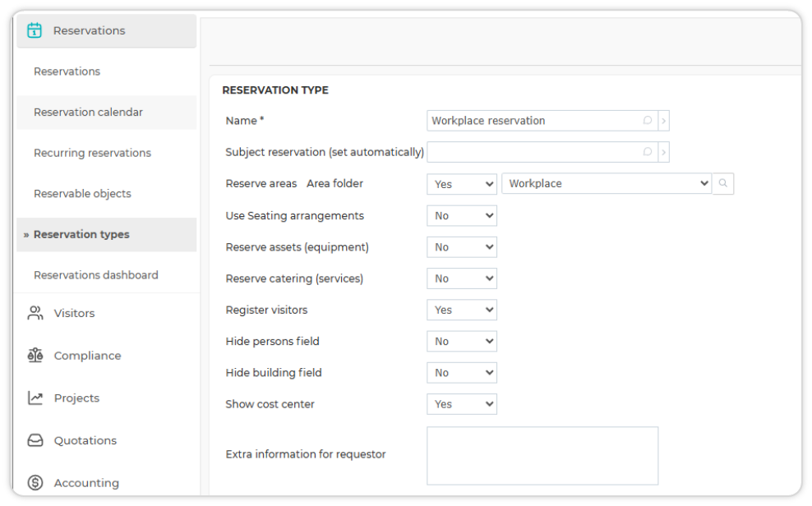812x506 pixels.
Task: Open the Reserve catering (services) dropdown
Action: 462,278
